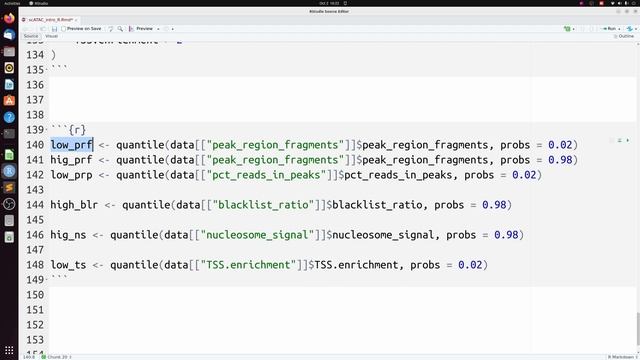This screenshot has height=360, width=640.
Task: Select the scATAC_intro_R.Rmd file tab
Action: (x=50, y=20)
